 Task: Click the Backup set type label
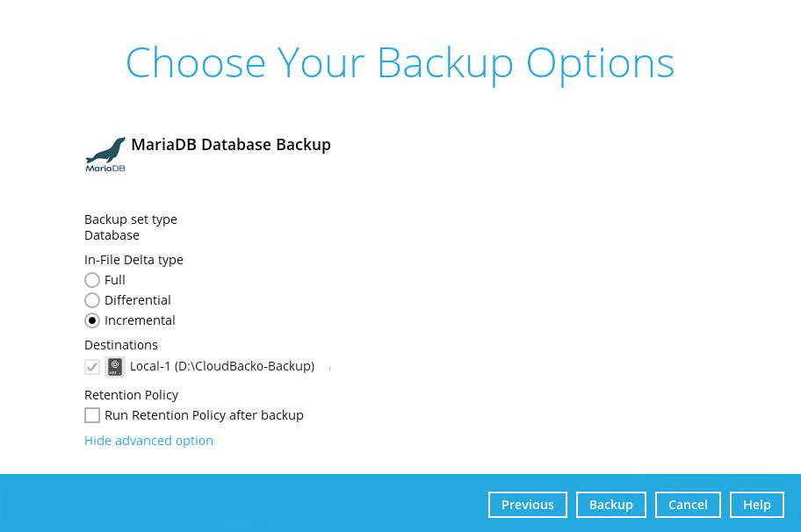(131, 219)
